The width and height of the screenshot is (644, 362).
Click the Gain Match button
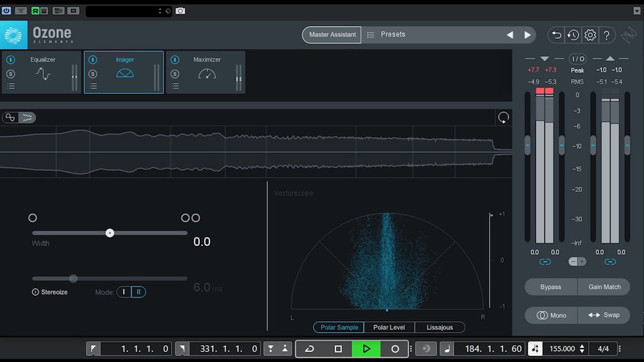point(604,287)
